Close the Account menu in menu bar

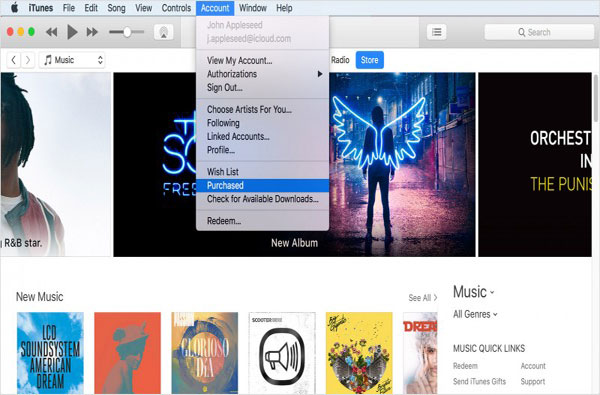(x=215, y=8)
